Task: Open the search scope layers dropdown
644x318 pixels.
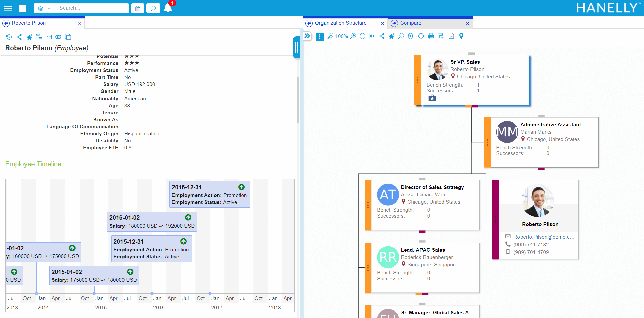Action: 44,8
